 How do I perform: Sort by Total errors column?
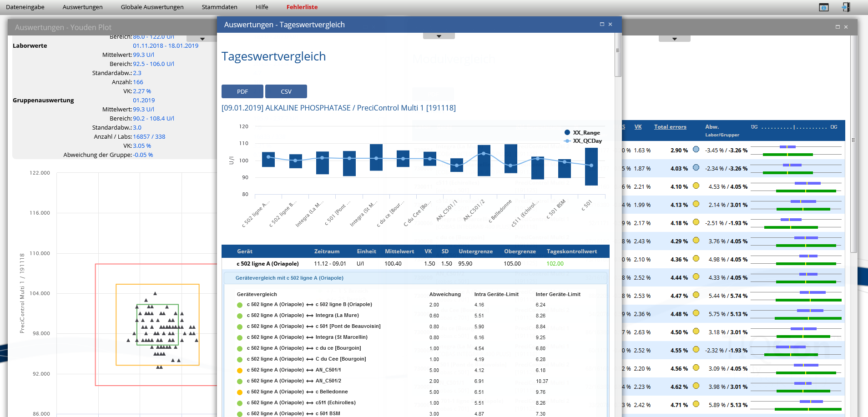[x=670, y=127]
